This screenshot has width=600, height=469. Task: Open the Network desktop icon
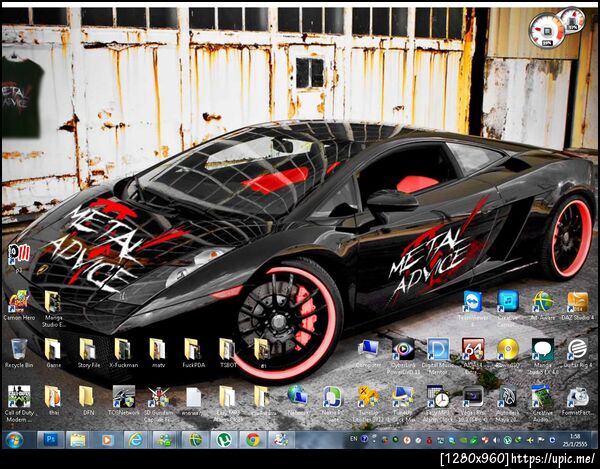(x=298, y=401)
